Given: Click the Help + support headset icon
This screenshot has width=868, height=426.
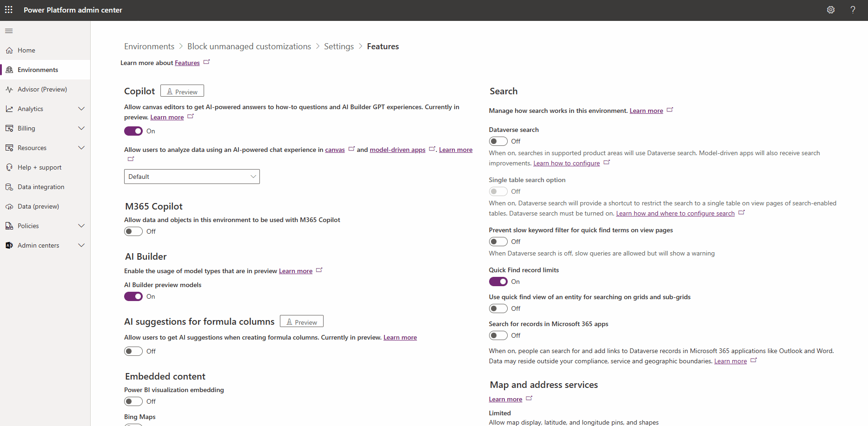Looking at the screenshot, I should tap(9, 167).
